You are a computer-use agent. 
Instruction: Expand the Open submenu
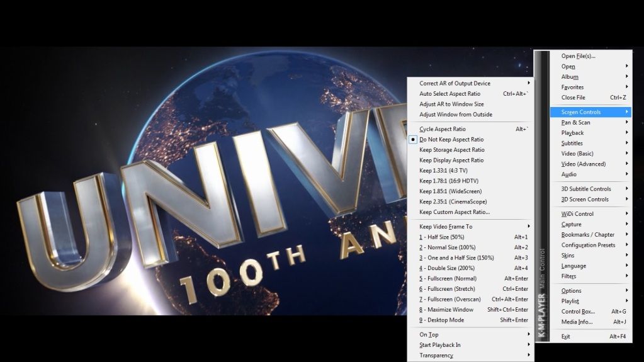(590, 67)
